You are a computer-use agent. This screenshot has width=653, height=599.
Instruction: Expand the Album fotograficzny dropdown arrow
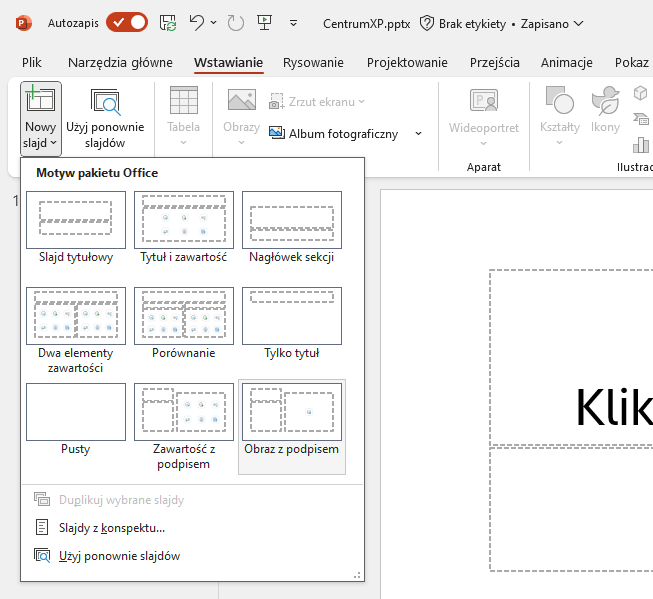click(x=419, y=134)
